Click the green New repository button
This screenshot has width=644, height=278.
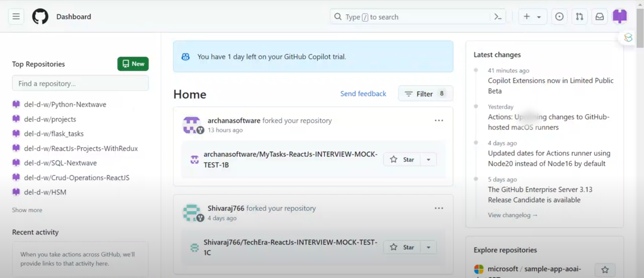click(133, 64)
